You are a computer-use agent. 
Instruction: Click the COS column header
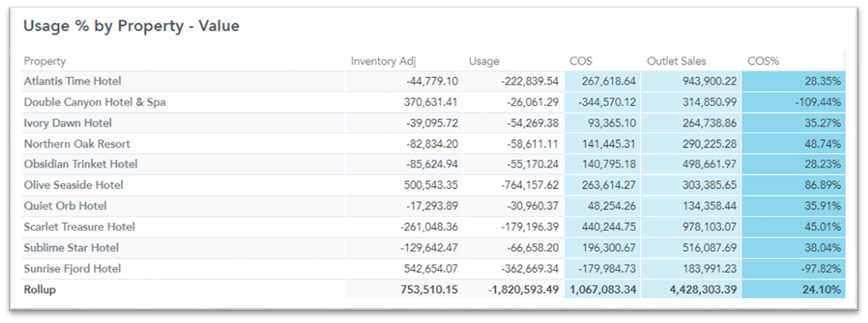(x=580, y=62)
